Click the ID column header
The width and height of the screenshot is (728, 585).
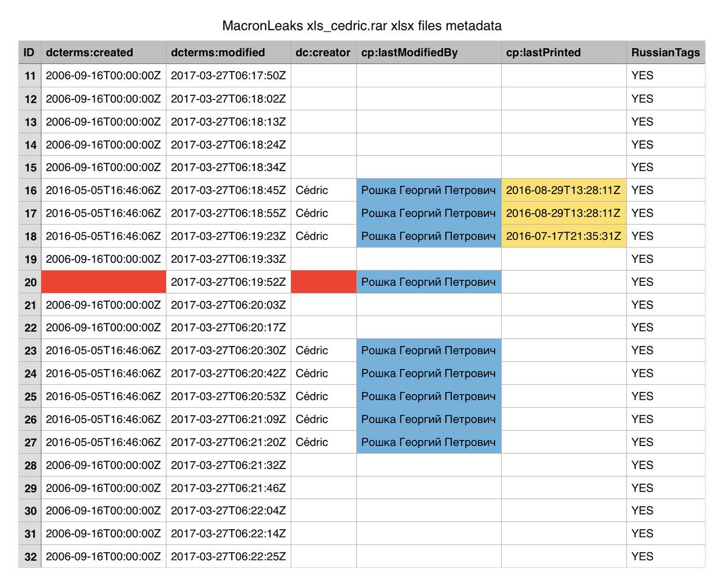point(29,53)
